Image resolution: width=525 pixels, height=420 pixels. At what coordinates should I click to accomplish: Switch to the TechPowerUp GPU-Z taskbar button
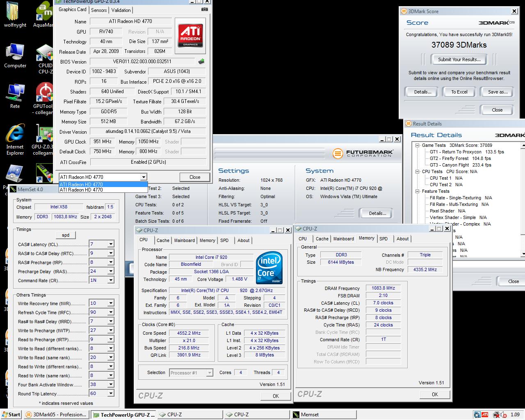123,415
